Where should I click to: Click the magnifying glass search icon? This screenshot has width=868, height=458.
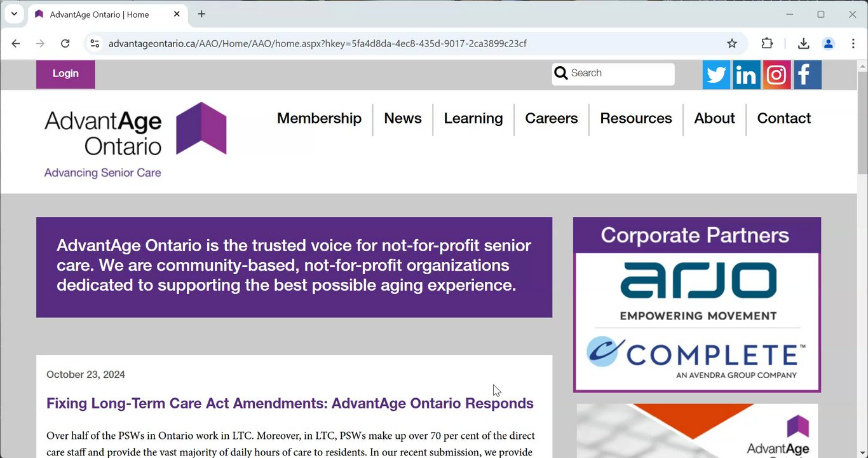(561, 73)
